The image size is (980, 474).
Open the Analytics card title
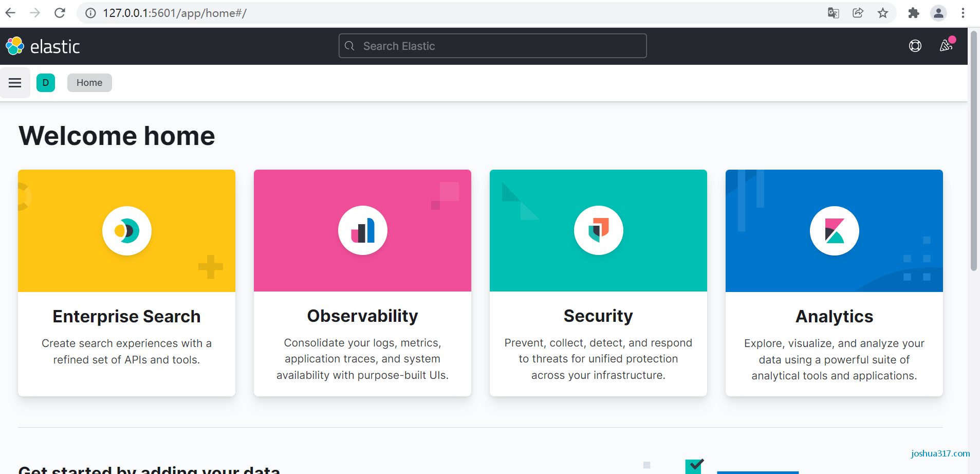pos(834,316)
